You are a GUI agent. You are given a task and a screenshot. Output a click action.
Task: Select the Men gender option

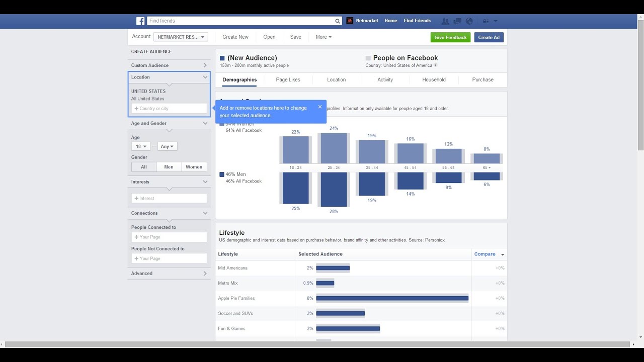169,167
